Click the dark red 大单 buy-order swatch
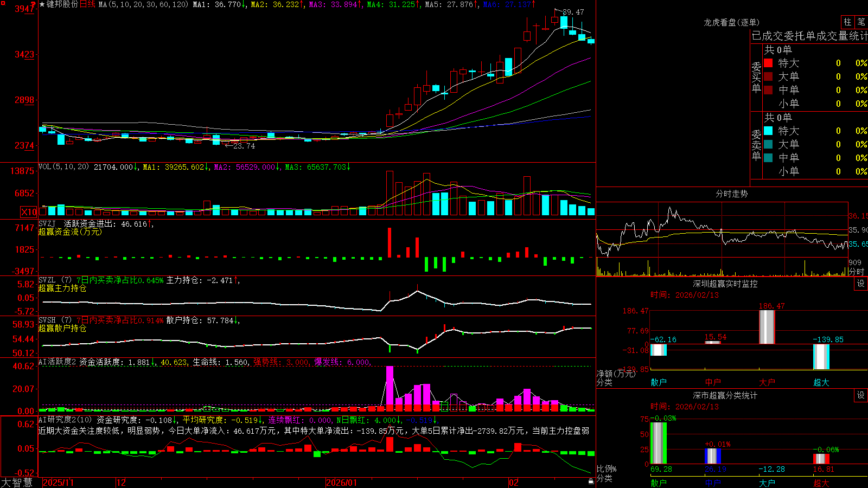The width and height of the screenshot is (868, 488). coord(768,76)
